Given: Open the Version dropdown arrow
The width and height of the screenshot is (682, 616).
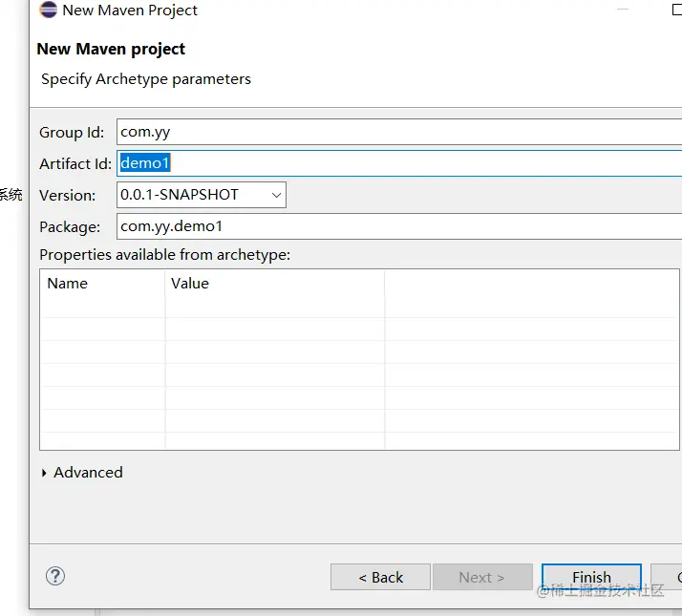Looking at the screenshot, I should pos(276,195).
